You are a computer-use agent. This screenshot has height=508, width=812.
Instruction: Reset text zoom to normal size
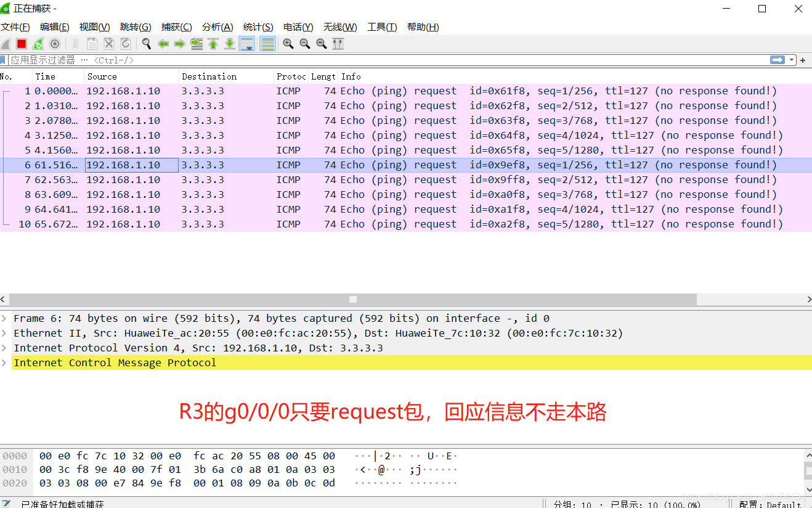pyautogui.click(x=321, y=44)
